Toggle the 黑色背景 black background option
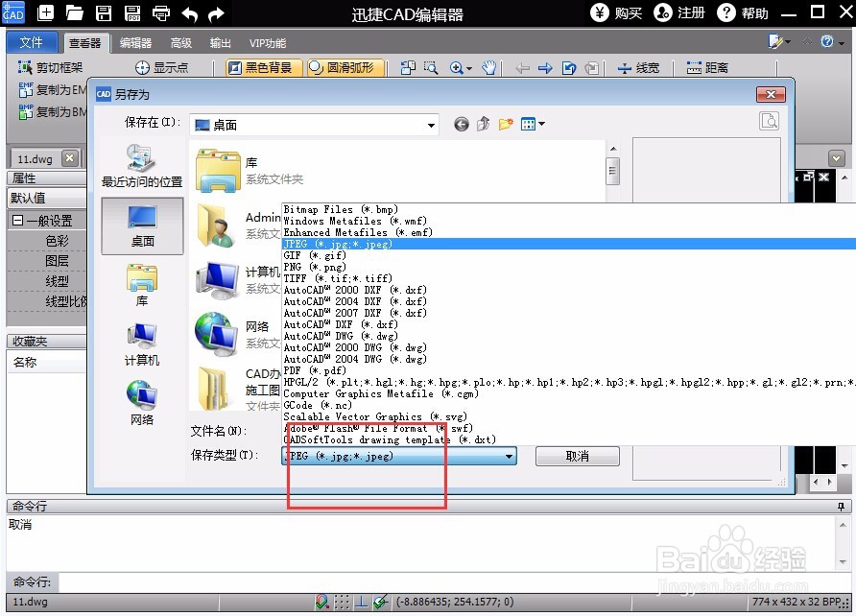The image size is (856, 616). pos(264,68)
